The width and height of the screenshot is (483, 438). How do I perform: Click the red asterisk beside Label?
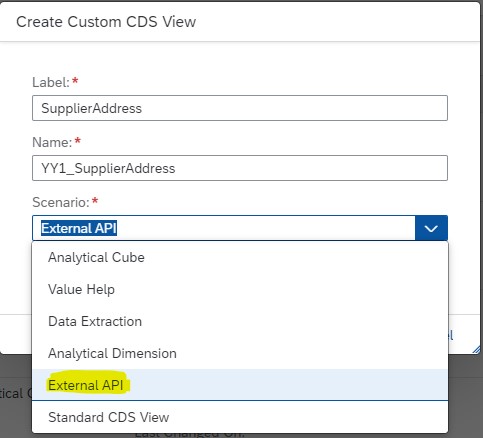click(75, 81)
